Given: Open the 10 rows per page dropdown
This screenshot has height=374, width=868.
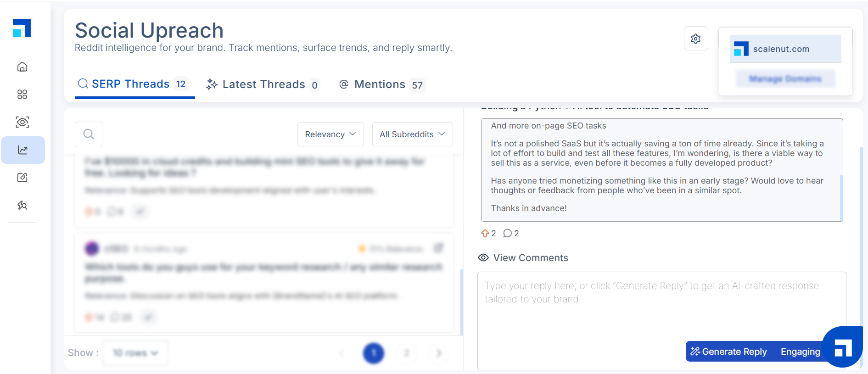Looking at the screenshot, I should [x=135, y=353].
